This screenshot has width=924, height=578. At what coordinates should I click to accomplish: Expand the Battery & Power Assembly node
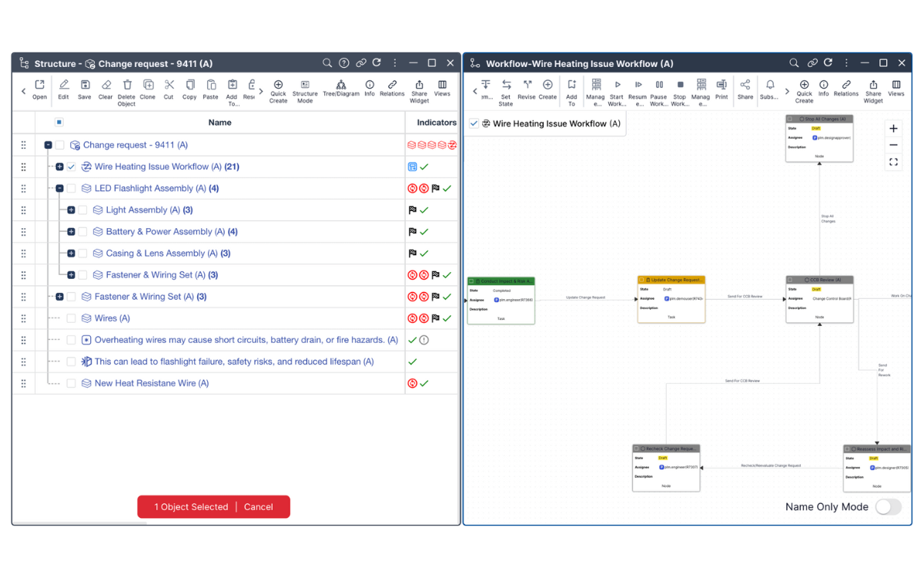(x=71, y=231)
